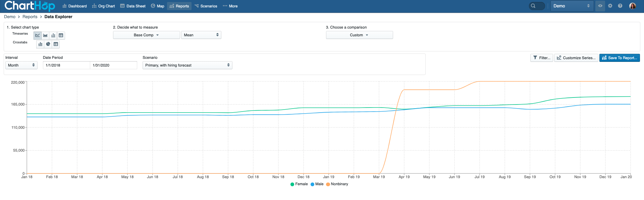
Task: Select the timeseries line chart type
Action: (x=38, y=35)
